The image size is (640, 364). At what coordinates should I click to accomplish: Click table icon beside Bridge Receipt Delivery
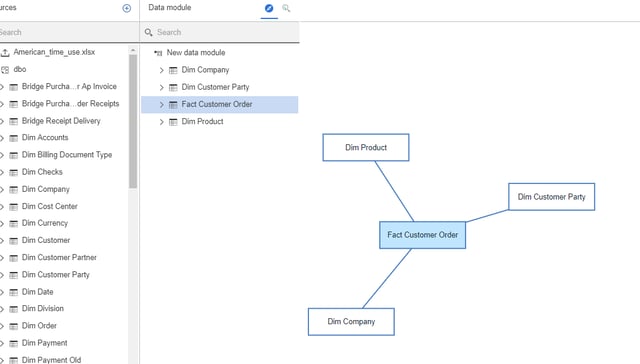[13, 121]
